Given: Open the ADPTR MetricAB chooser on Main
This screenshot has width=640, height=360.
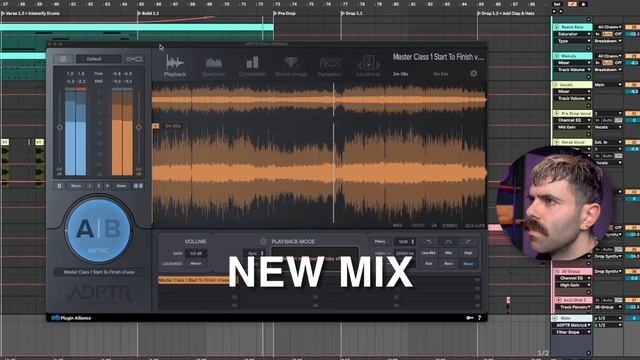Looking at the screenshot, I should coord(573,325).
